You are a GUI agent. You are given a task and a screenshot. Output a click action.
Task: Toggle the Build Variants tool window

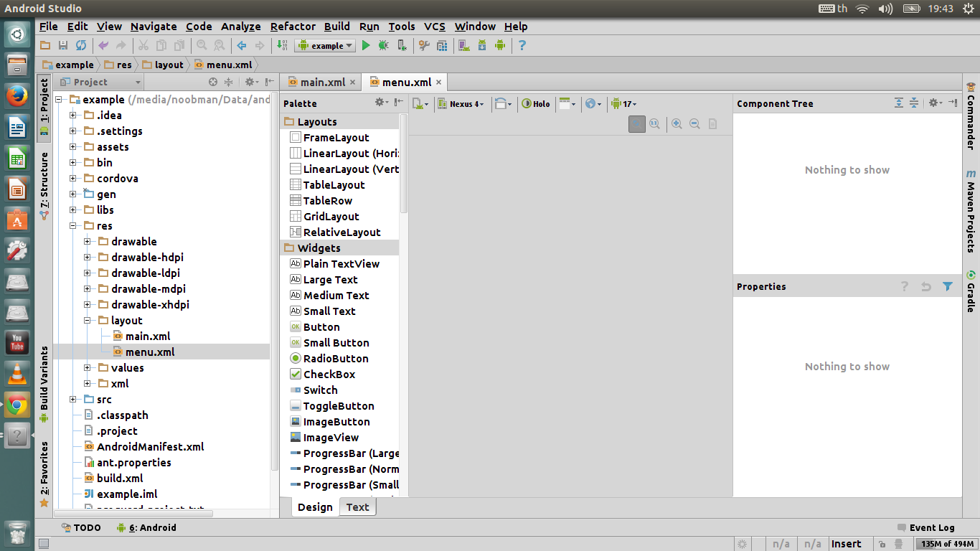coord(44,385)
